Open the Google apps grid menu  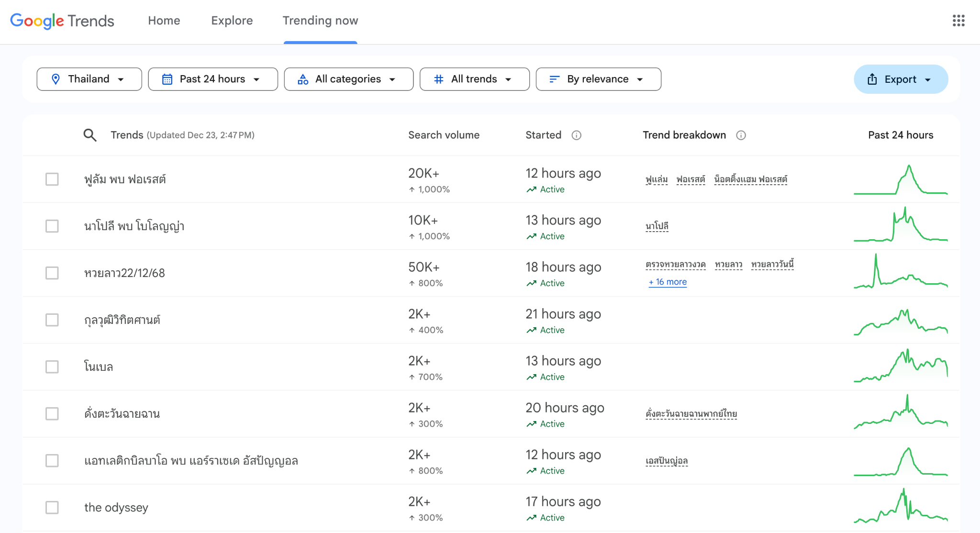(959, 21)
